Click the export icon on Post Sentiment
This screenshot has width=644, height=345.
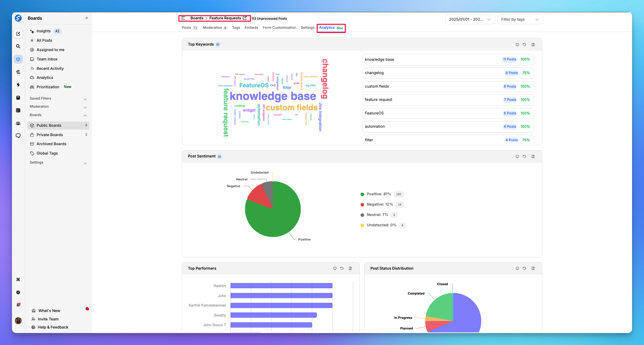pos(533,156)
